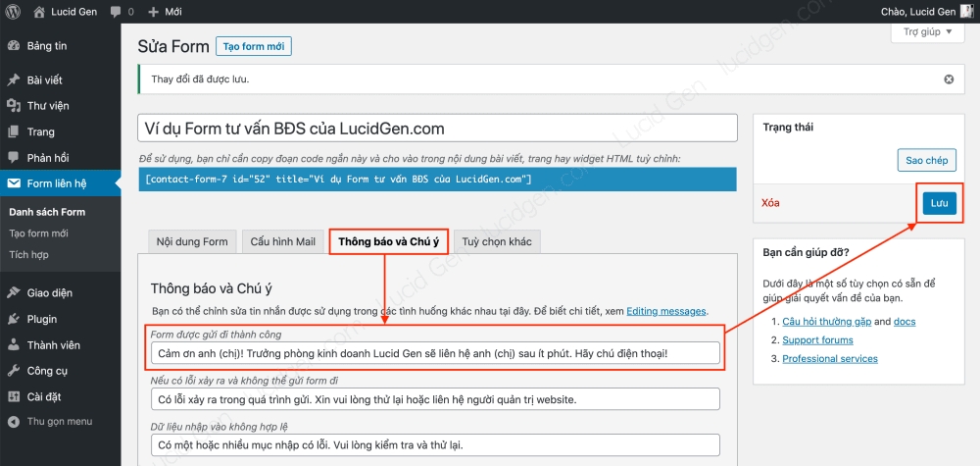This screenshot has height=466, width=980.
Task: Click the Giao diện brush icon
Action: point(13,292)
